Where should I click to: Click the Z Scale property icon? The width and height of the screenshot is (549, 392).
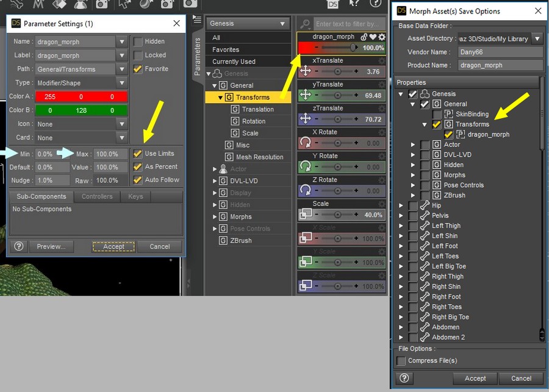point(306,285)
